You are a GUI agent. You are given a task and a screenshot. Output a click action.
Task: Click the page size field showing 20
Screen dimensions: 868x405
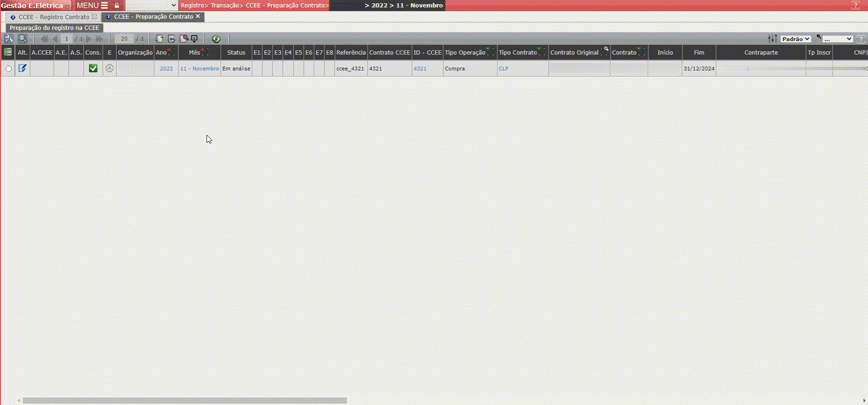tap(124, 39)
